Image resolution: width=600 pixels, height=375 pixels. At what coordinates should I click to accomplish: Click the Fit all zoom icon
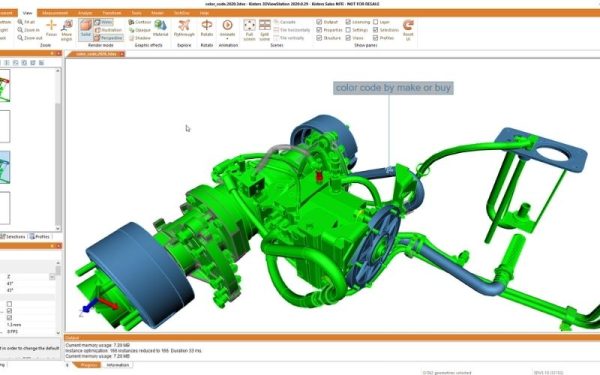click(20, 22)
